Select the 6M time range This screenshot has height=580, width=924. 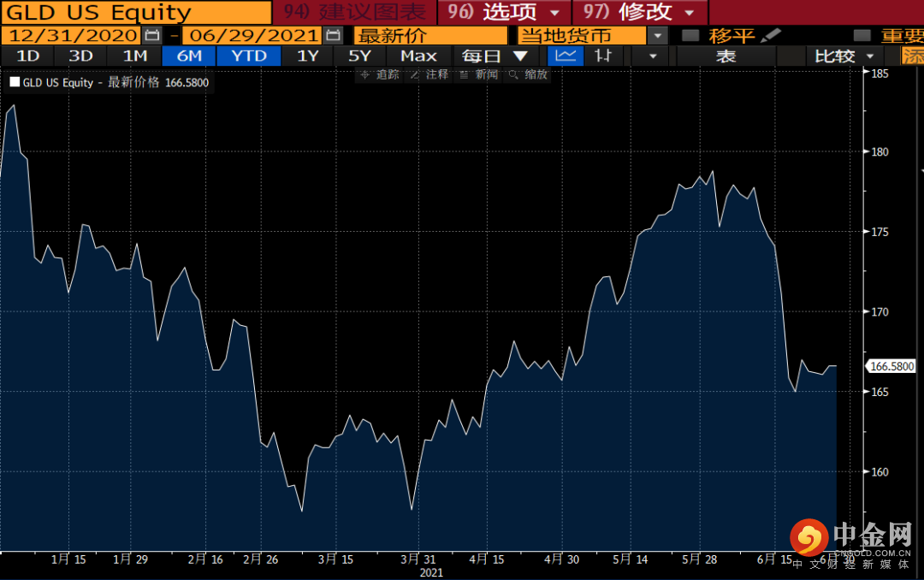188,56
